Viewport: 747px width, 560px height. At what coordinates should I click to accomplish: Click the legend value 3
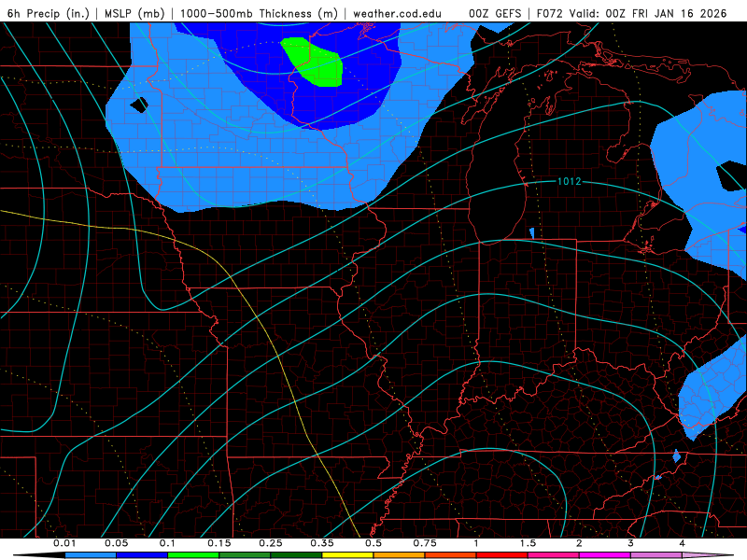[631, 543]
